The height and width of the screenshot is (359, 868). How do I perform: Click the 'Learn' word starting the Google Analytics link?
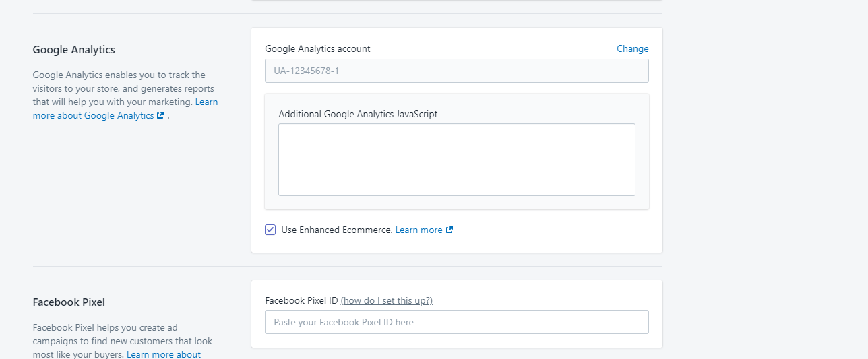tap(206, 102)
